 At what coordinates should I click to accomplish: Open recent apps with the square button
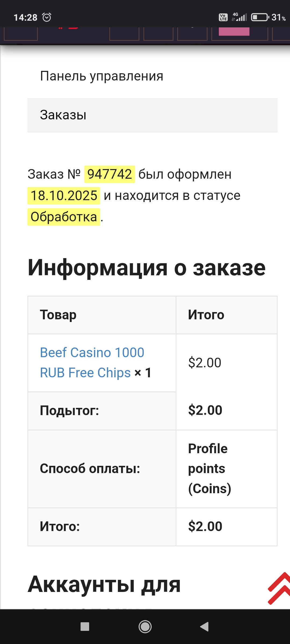(x=85, y=627)
